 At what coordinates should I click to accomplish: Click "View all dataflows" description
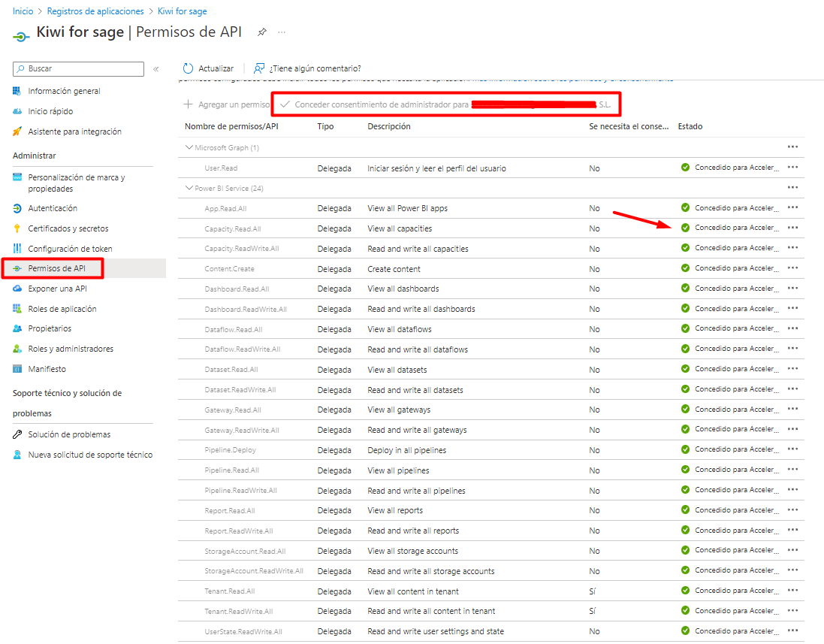click(400, 330)
